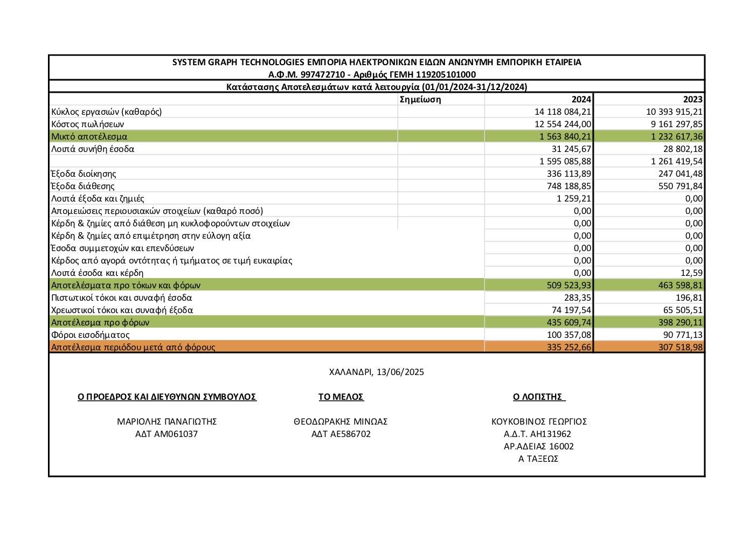Click the ΧΑΛΑΝΔΡΙ, 13/06/2025 date line
Viewport: 756px width, 534px height.
coord(376,372)
